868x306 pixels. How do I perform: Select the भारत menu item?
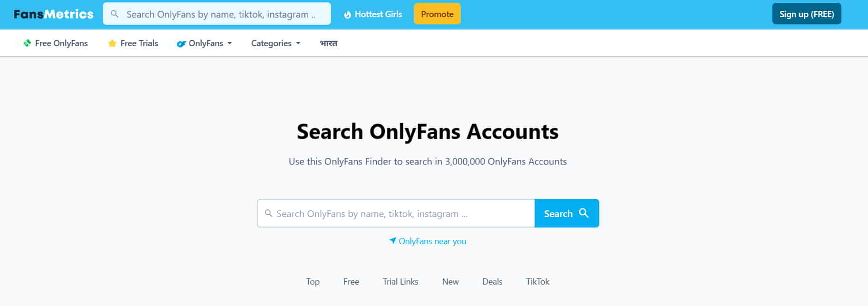328,43
